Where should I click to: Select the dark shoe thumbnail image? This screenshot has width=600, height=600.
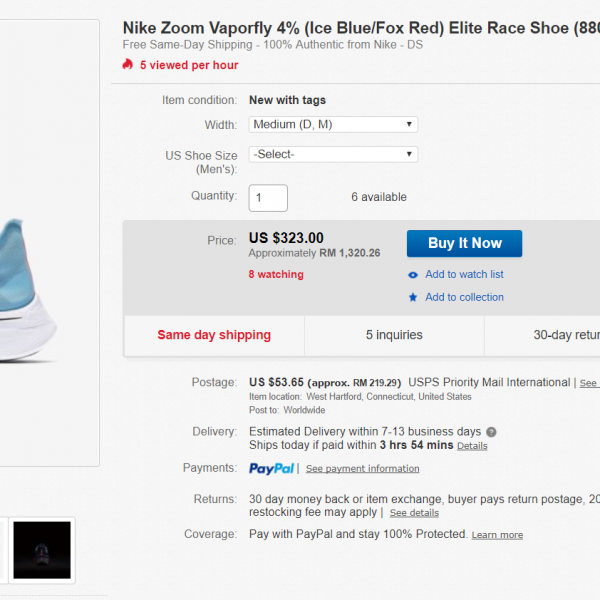(x=42, y=550)
